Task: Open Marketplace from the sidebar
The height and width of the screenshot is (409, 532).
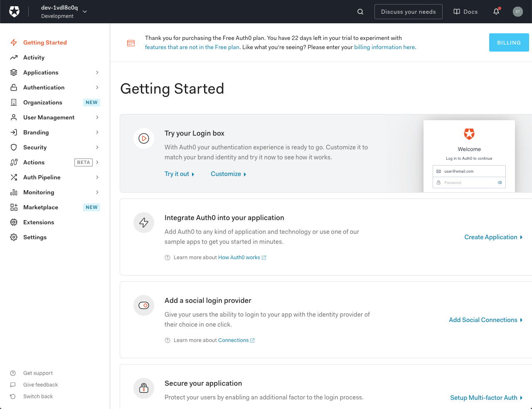Action: coord(41,207)
